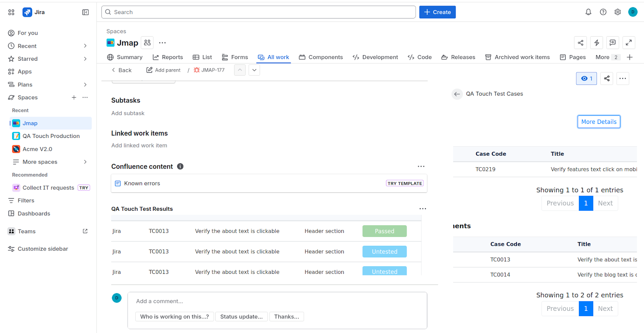Viewport: 644px width, 333px height.
Task: Open the QA Touch Test Results three-dot menu
Action: pos(423,209)
